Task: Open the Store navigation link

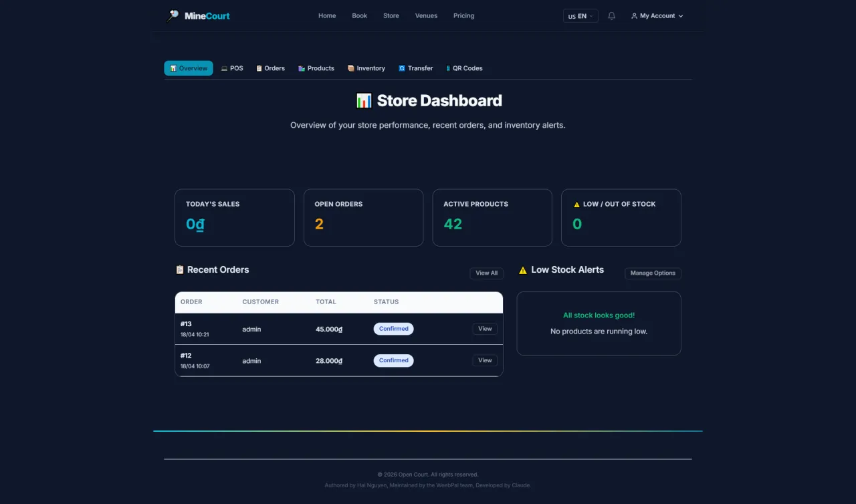Action: pos(391,16)
